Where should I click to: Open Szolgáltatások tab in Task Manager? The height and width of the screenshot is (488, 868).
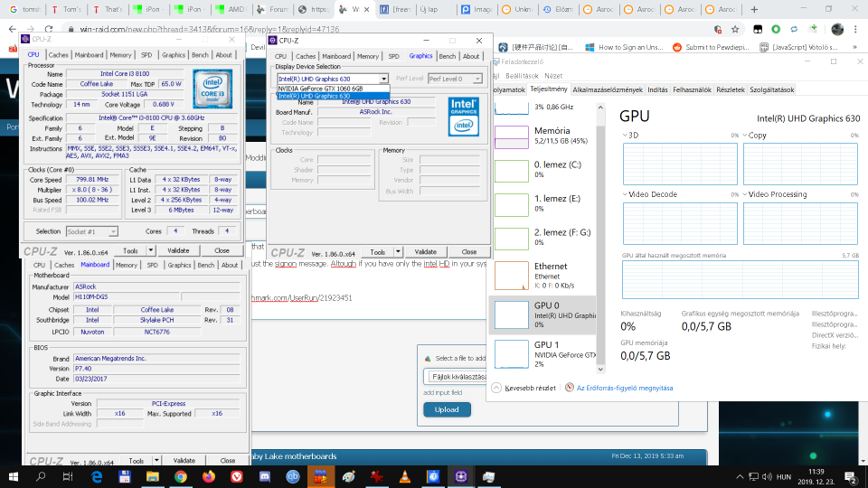(x=771, y=89)
